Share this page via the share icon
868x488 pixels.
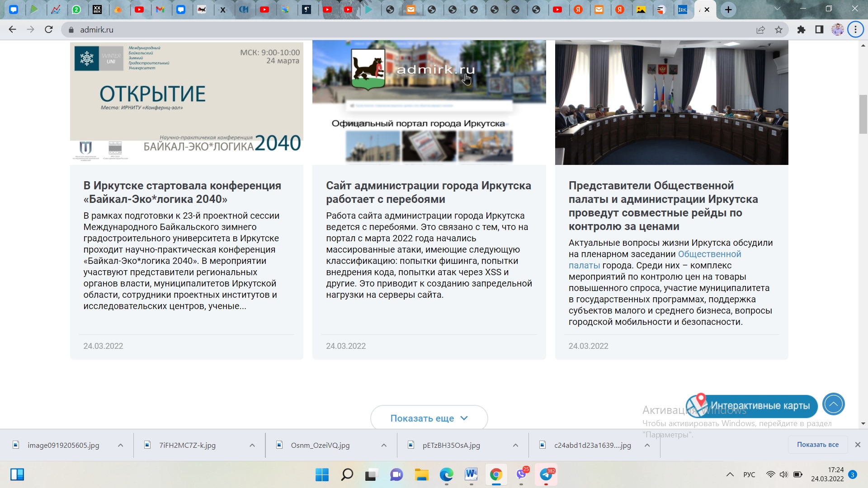pos(760,30)
